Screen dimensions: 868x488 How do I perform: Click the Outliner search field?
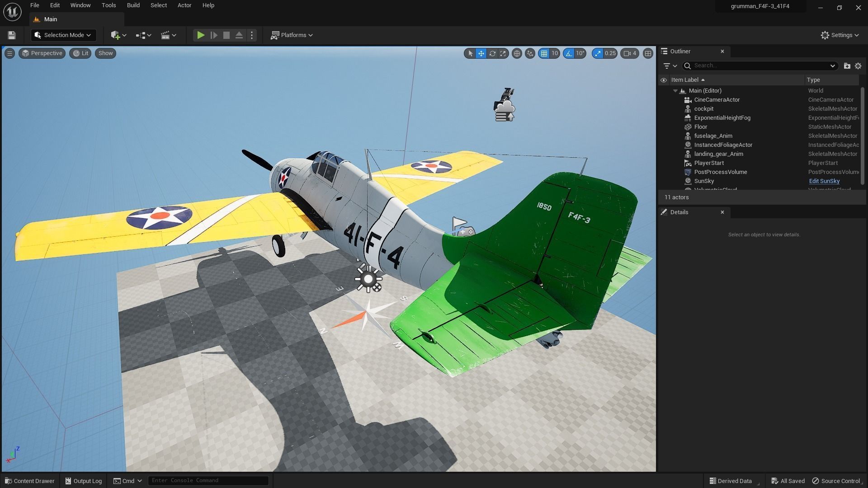(x=760, y=66)
